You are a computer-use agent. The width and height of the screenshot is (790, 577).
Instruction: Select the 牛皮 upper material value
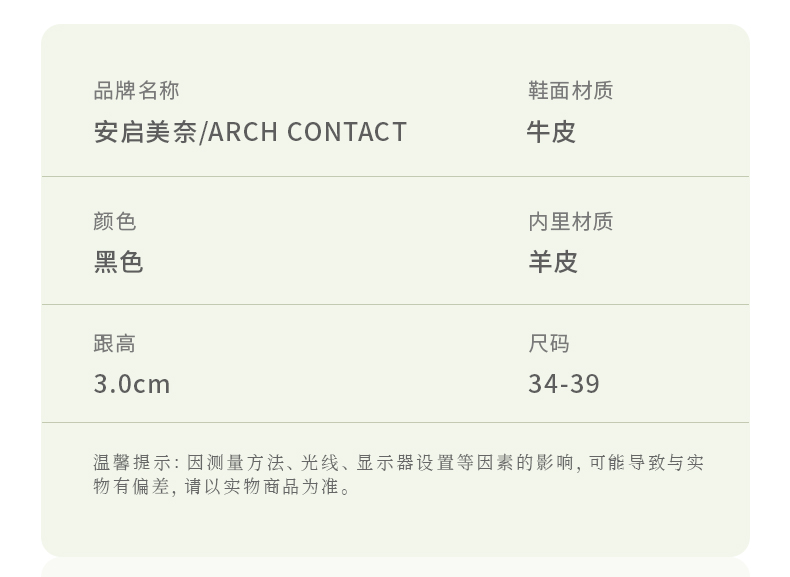point(551,132)
